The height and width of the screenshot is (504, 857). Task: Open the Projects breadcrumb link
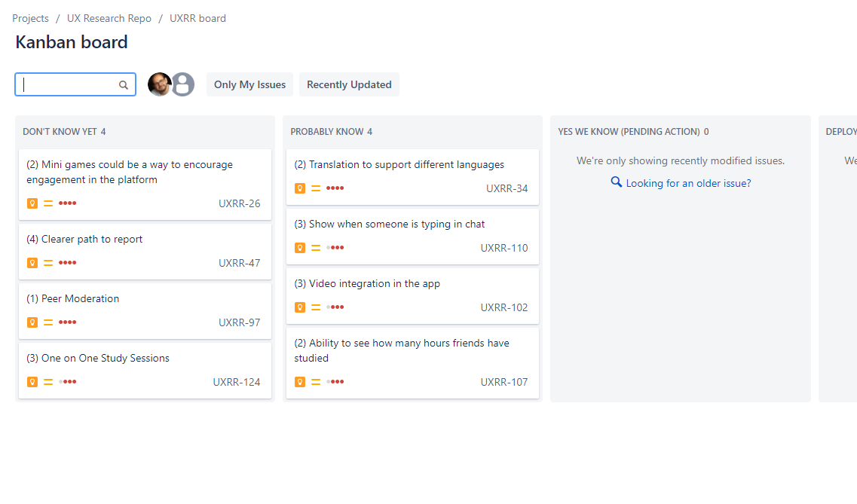30,17
